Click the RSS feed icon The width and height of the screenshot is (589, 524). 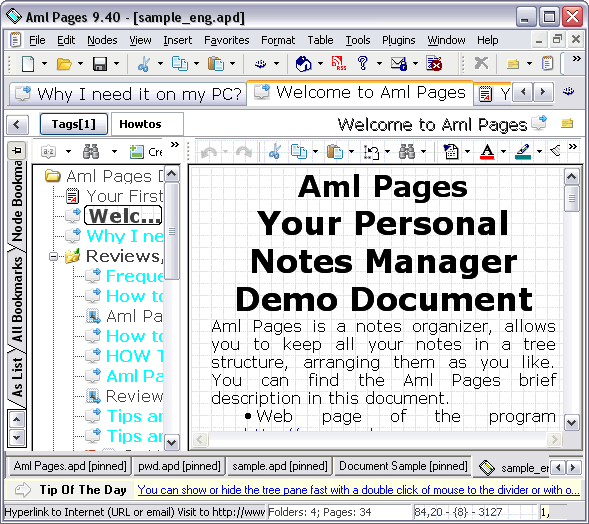pos(338,63)
